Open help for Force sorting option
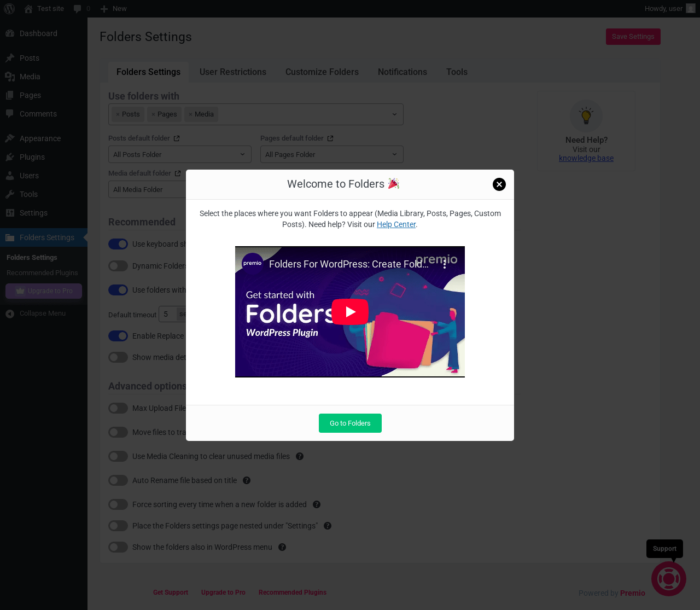Screen dimensions: 700x610 (x=317, y=504)
